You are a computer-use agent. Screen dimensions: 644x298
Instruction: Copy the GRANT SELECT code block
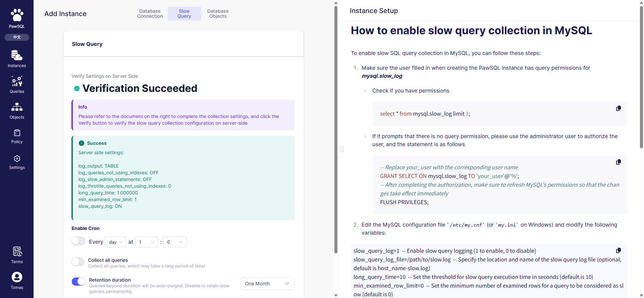click(619, 162)
